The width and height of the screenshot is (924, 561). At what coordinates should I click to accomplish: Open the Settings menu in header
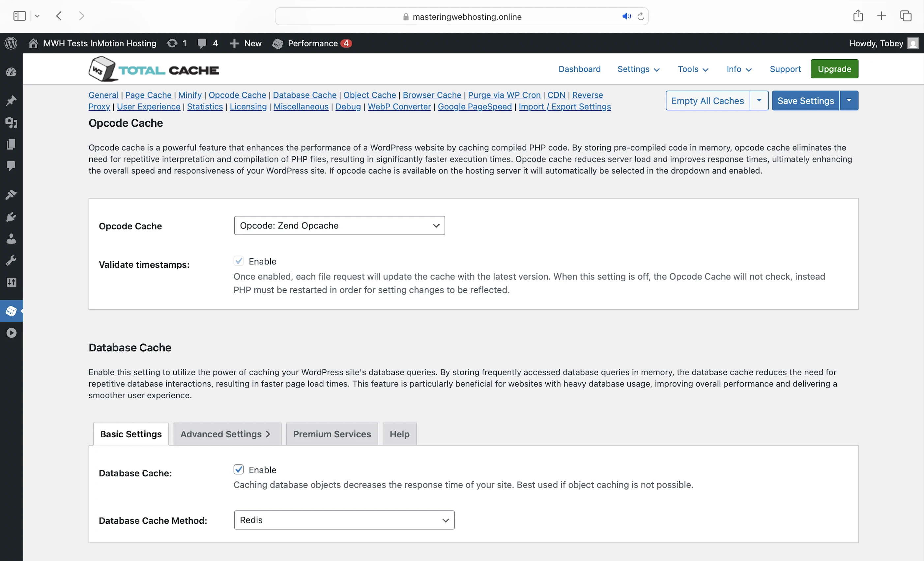638,69
